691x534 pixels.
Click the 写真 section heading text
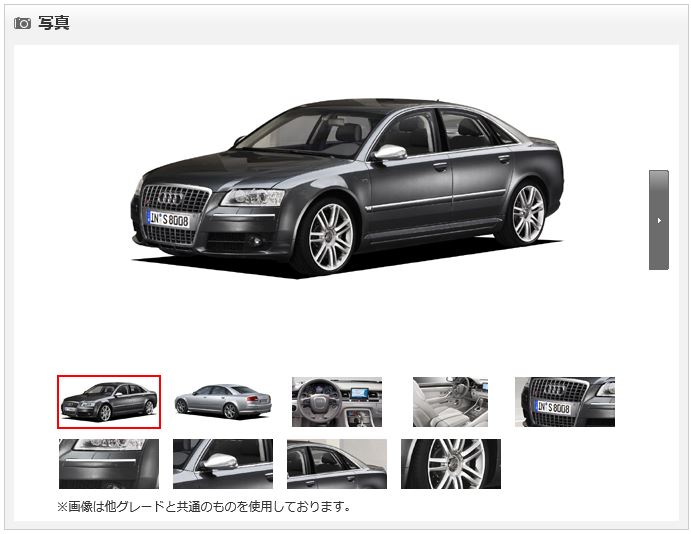coord(53,23)
